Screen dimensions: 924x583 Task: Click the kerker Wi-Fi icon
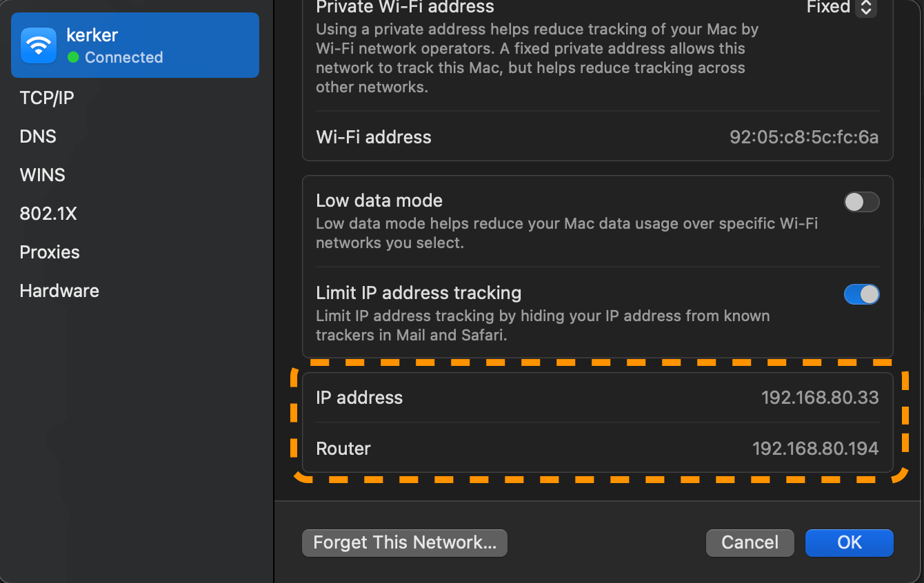(x=38, y=44)
